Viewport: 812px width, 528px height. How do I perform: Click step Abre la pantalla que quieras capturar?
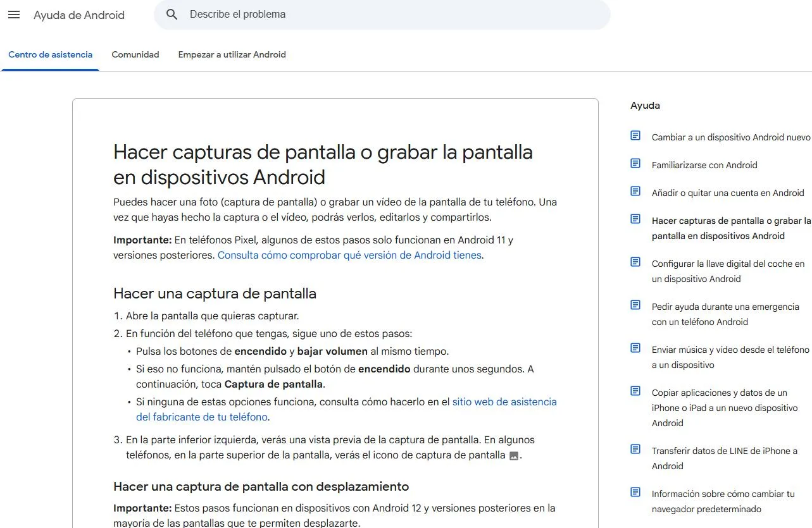pyautogui.click(x=212, y=316)
